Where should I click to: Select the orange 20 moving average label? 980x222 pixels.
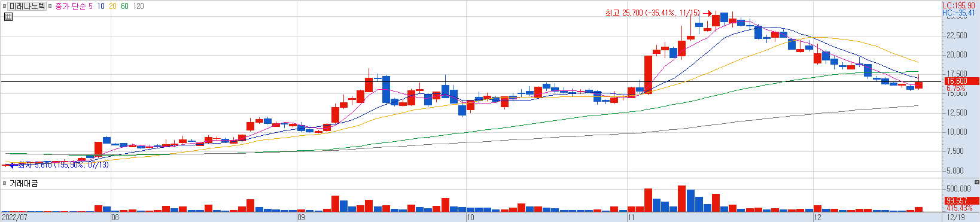(x=112, y=6)
